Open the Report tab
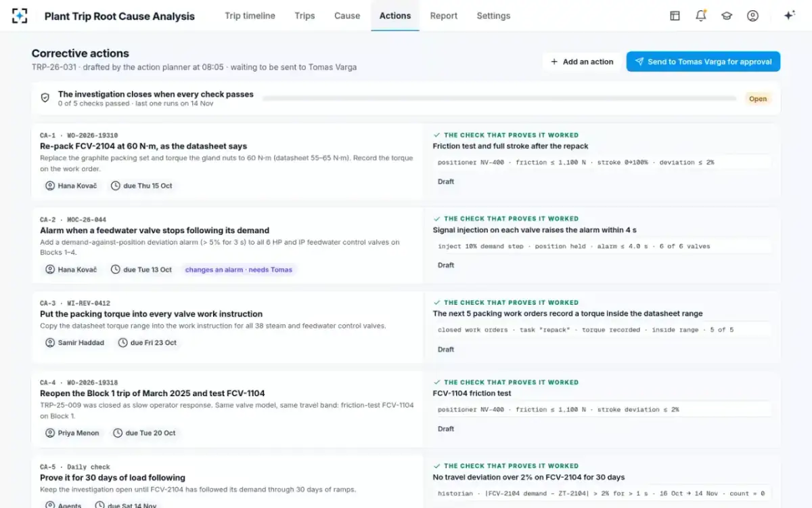The height and width of the screenshot is (508, 812). (x=444, y=16)
